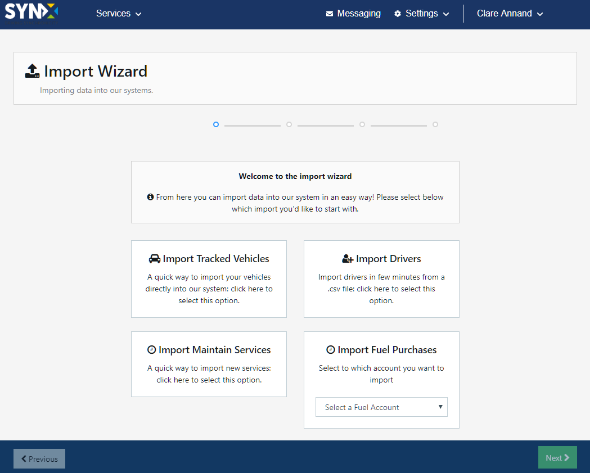Open Messaging from the top bar
The image size is (590, 475).
(353, 14)
